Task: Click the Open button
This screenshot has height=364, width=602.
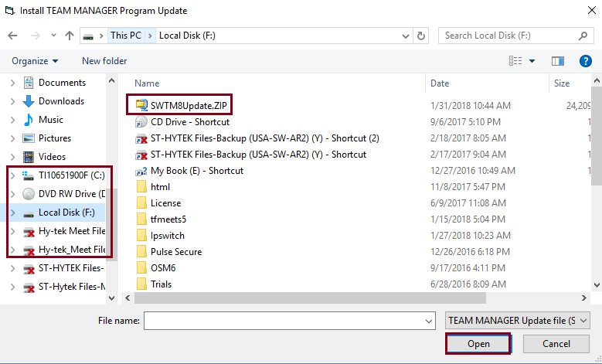Action: pyautogui.click(x=478, y=344)
